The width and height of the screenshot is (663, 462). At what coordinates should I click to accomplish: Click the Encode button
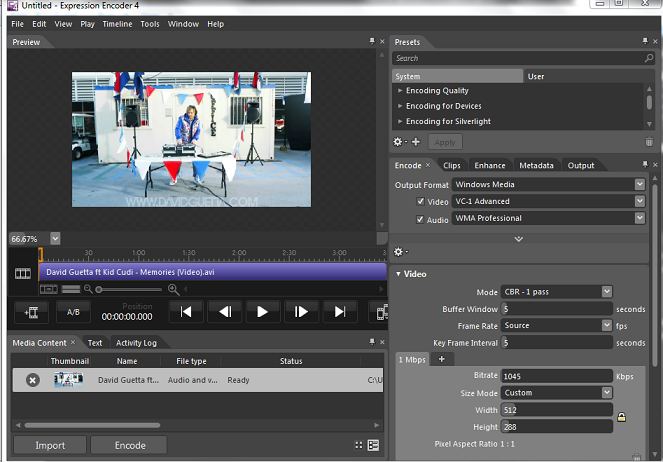pyautogui.click(x=130, y=446)
